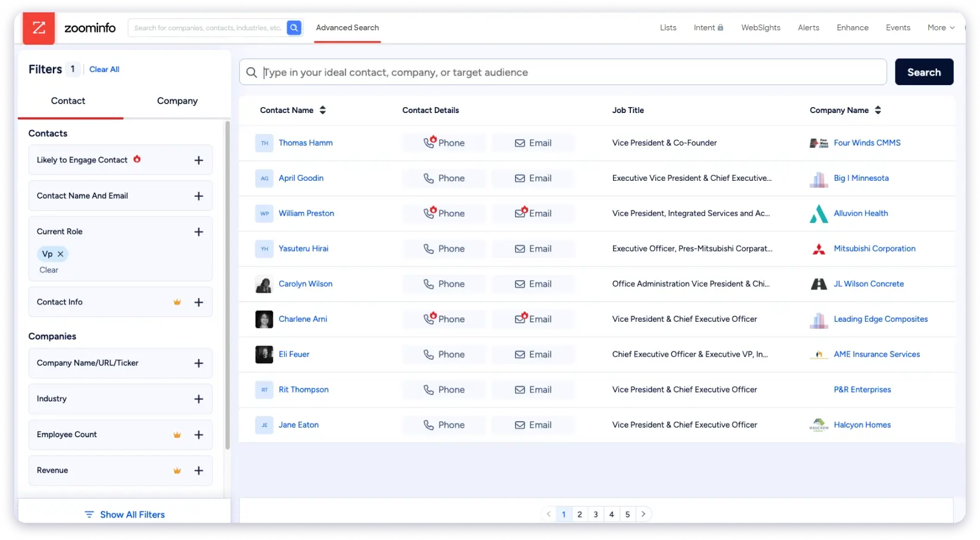
Task: Click the Four Winds CMMS logo
Action: pyautogui.click(x=819, y=143)
